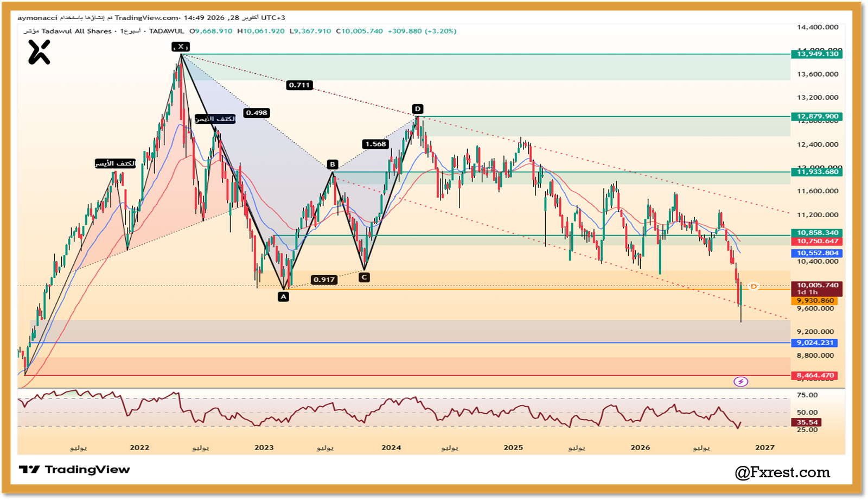Select the C pattern point label

[x=364, y=277]
